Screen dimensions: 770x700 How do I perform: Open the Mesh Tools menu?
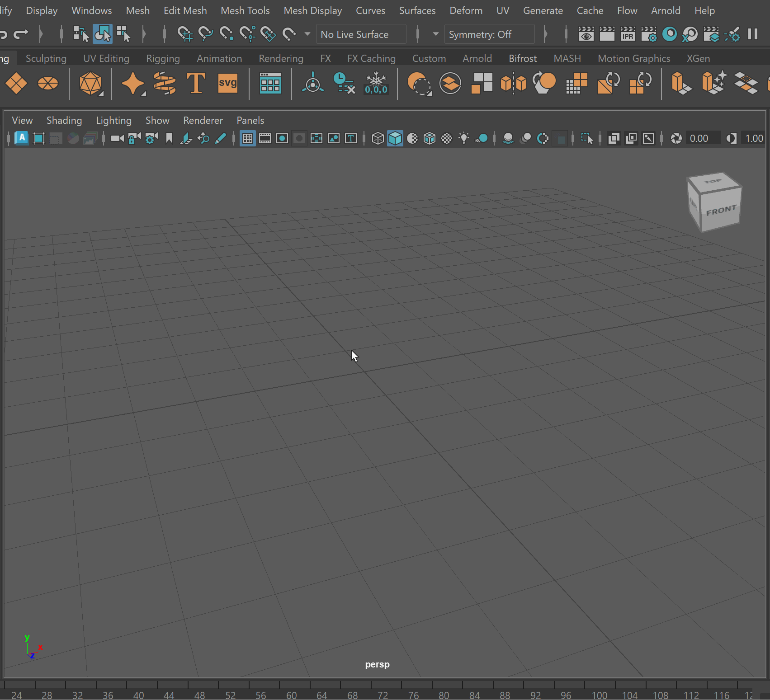pos(245,10)
